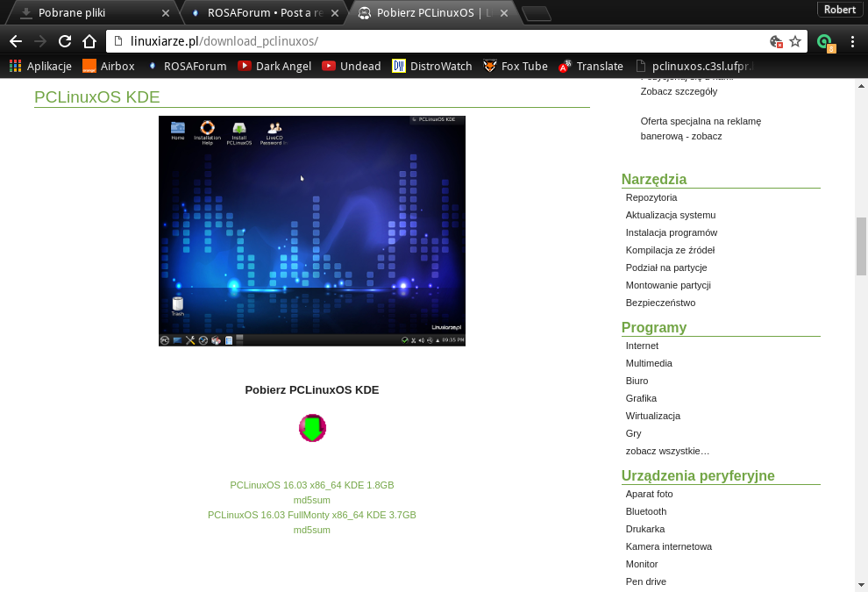Image resolution: width=868 pixels, height=592 pixels.
Task: Open Wirtualizacja link
Action: click(x=652, y=416)
